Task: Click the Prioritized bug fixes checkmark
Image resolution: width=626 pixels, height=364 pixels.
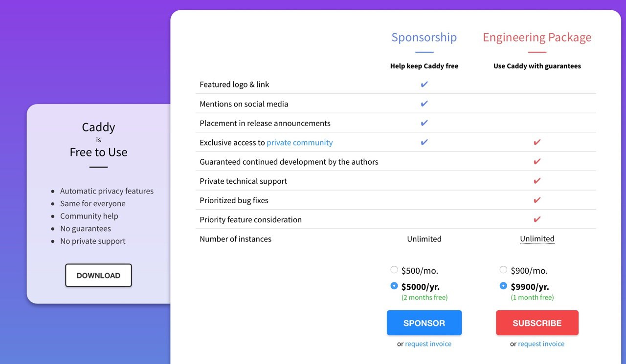Action: click(537, 200)
